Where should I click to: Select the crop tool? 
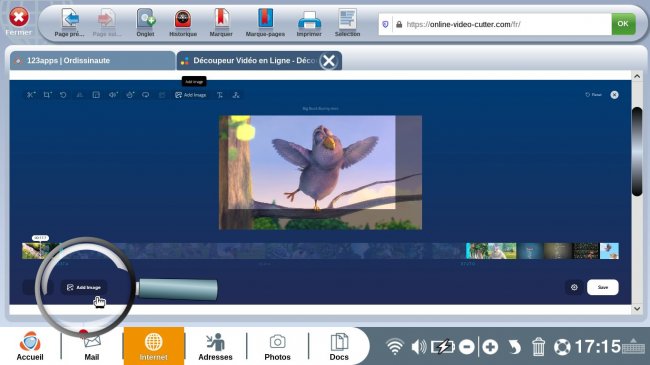pos(47,95)
